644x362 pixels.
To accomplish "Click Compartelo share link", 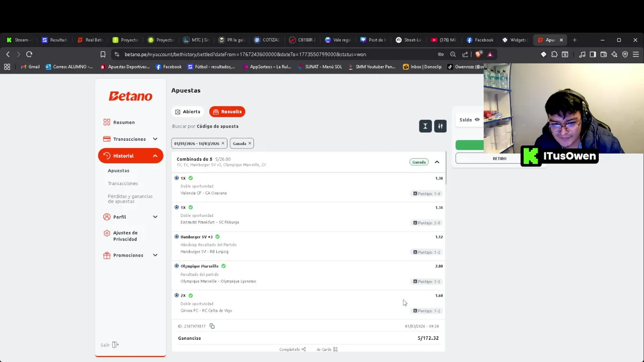I will pos(293,349).
